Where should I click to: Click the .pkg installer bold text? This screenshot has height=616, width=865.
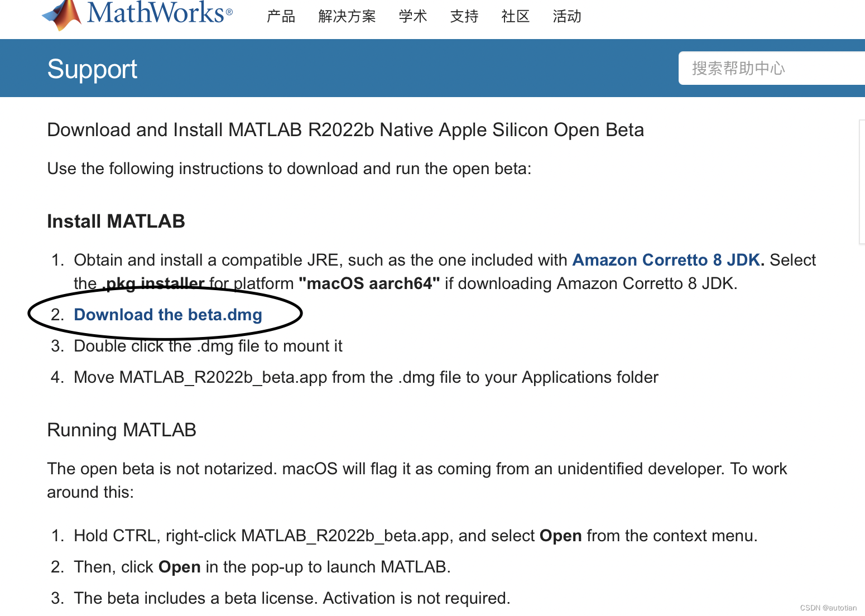153,283
